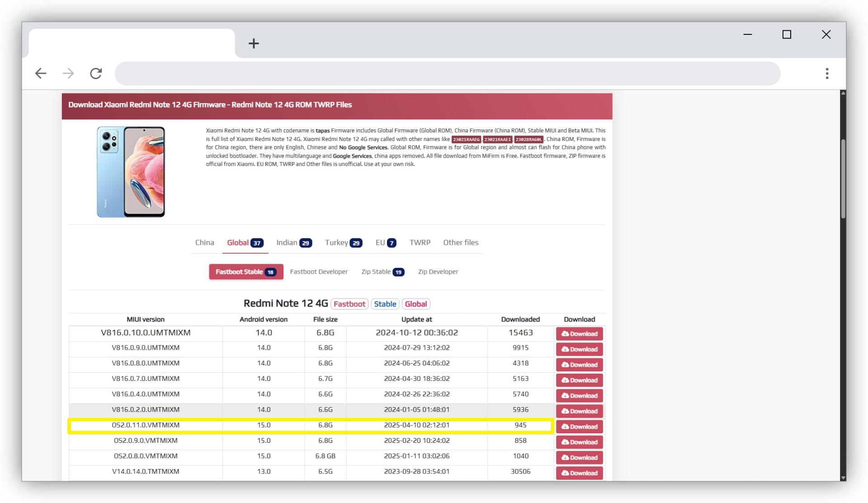Open the TWRP tab

(x=420, y=242)
